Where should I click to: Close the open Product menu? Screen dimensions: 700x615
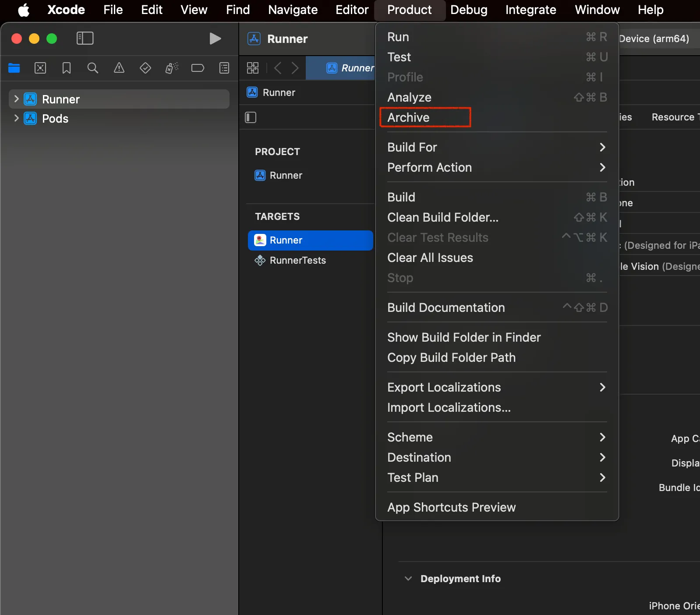(x=410, y=10)
